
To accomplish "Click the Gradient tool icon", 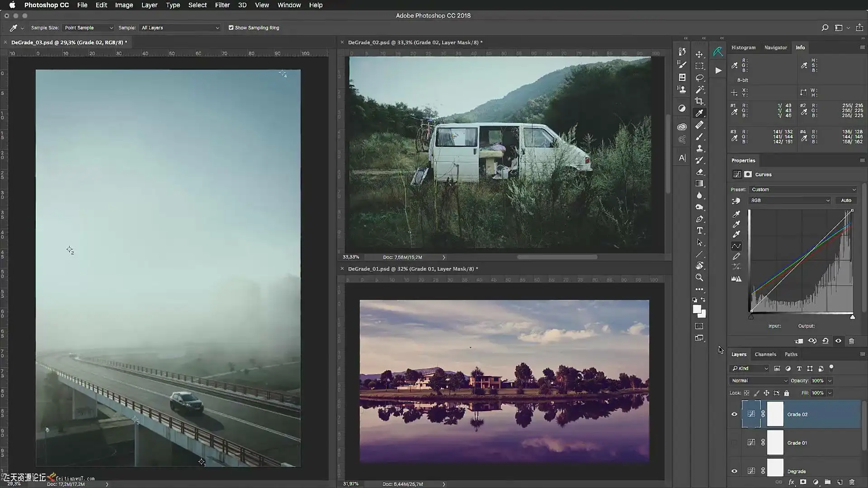I will [x=699, y=183].
